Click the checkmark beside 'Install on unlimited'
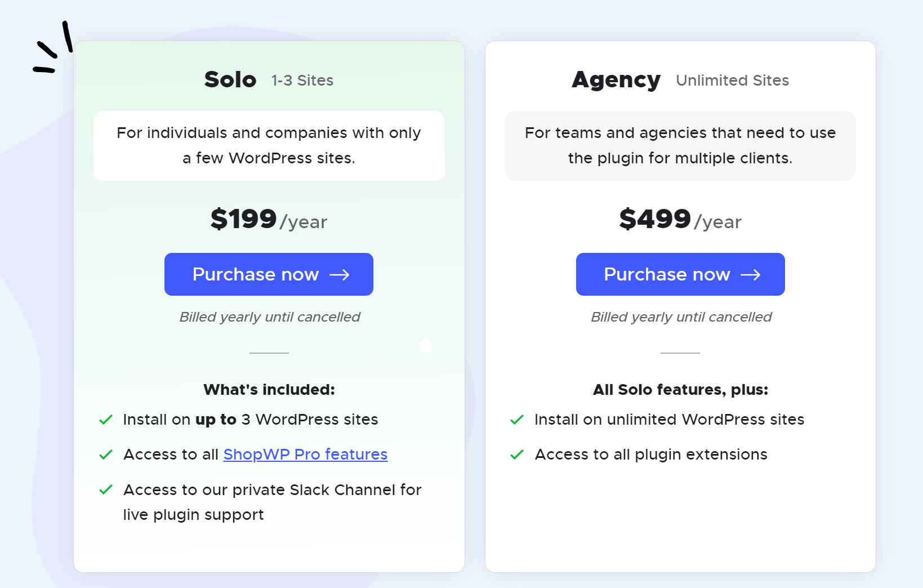The image size is (923, 588). (517, 420)
